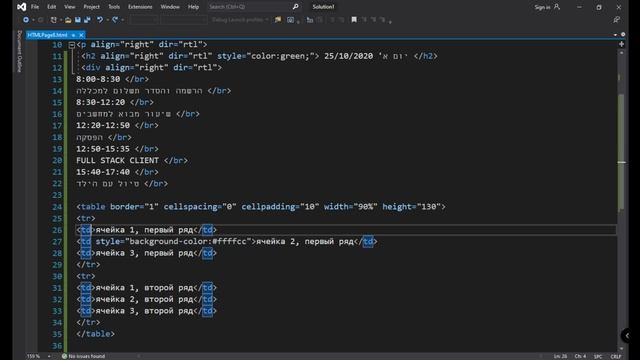Click the scrollbar up arrow
This screenshot has height=360, width=640.
622,53
